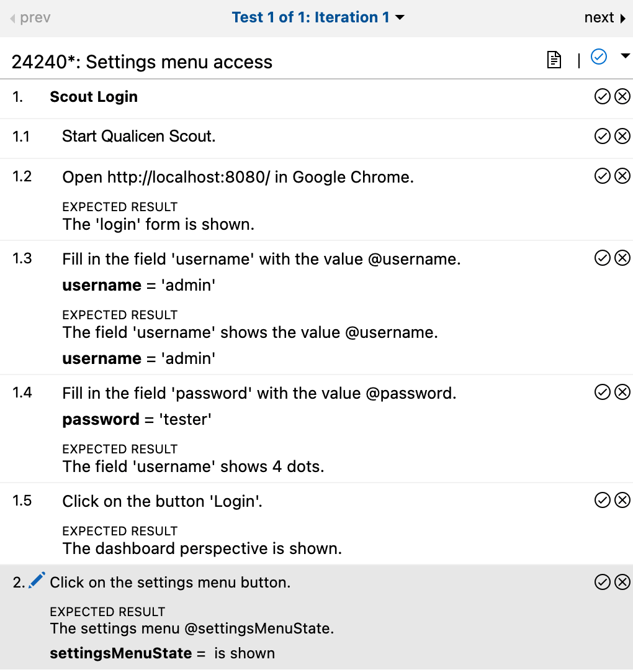Fail step 1.5 'Click on the button Login'

(x=622, y=501)
